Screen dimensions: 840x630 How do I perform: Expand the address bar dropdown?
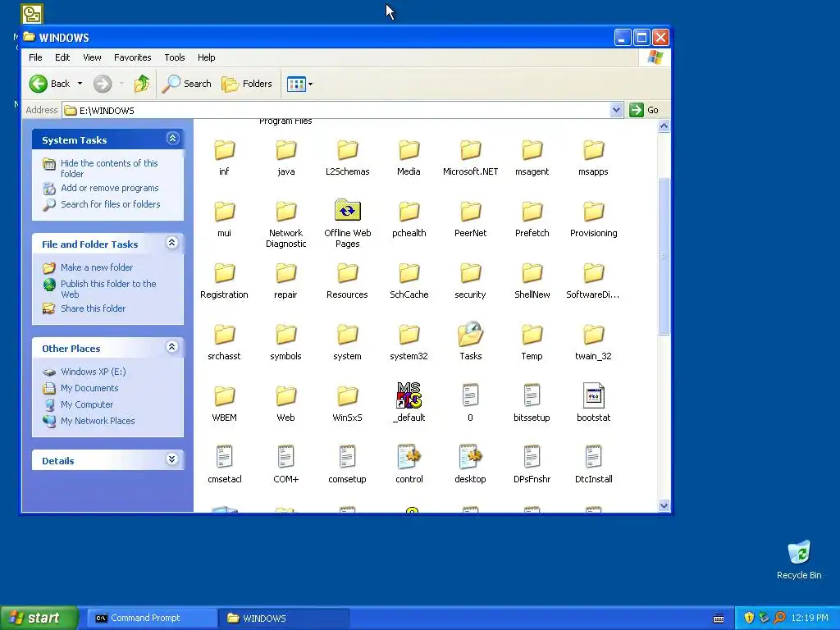coord(616,110)
